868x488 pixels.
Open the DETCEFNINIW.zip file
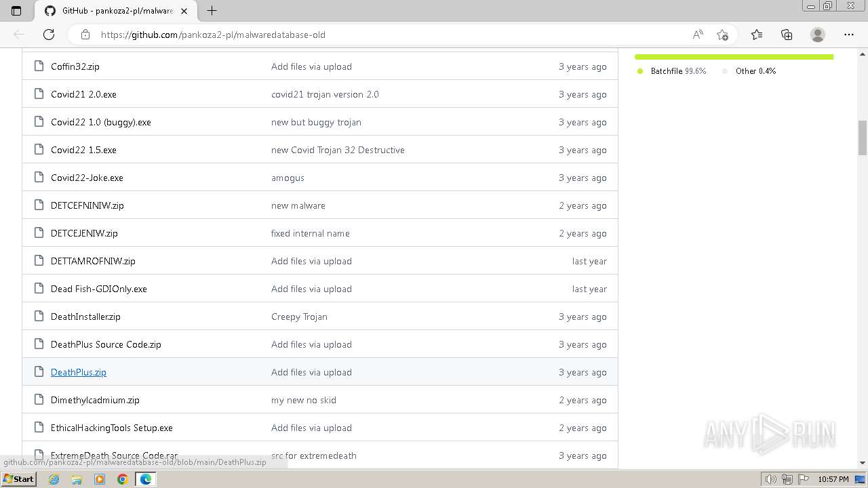tap(87, 205)
